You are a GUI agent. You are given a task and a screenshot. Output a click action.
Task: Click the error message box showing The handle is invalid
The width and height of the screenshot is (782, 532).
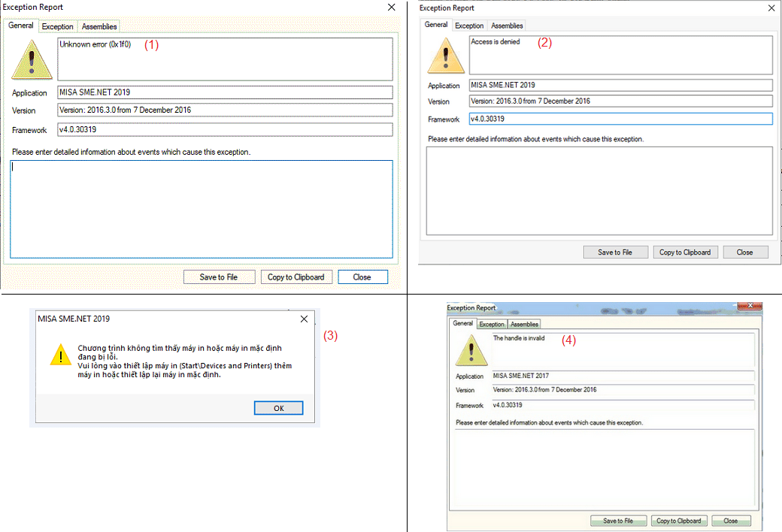pyautogui.click(x=623, y=349)
